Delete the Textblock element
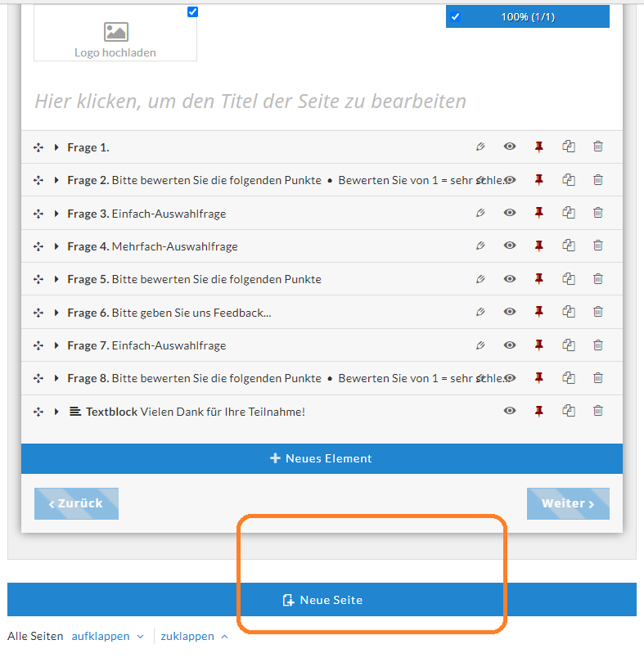Screen dimensions: 644x658 click(x=598, y=411)
